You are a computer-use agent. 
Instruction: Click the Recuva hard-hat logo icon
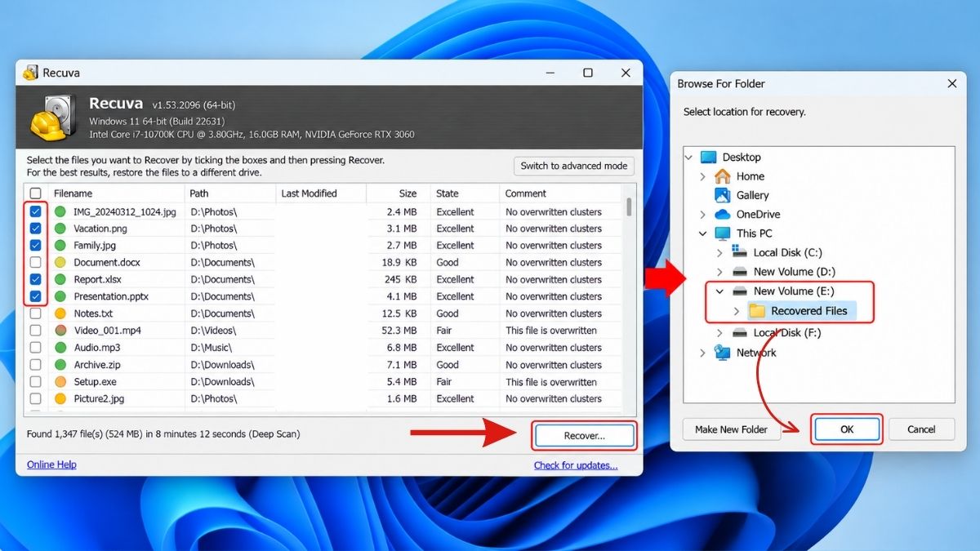tap(53, 118)
